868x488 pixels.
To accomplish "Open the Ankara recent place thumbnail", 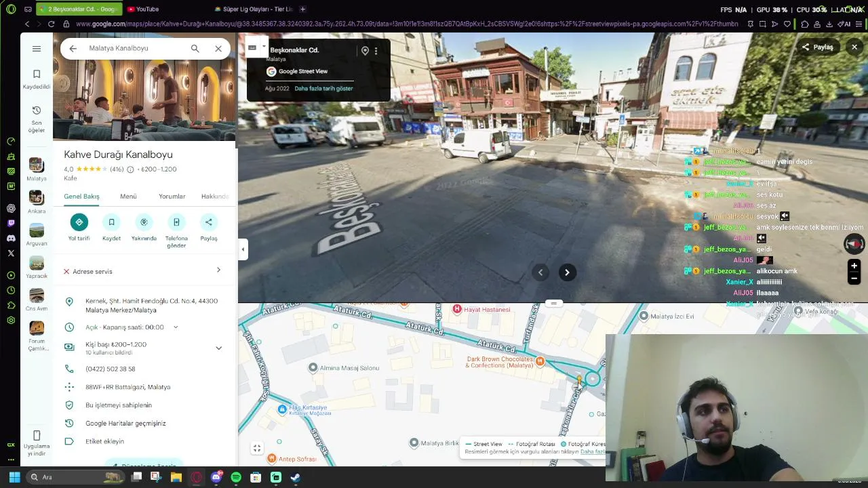I will [37, 197].
